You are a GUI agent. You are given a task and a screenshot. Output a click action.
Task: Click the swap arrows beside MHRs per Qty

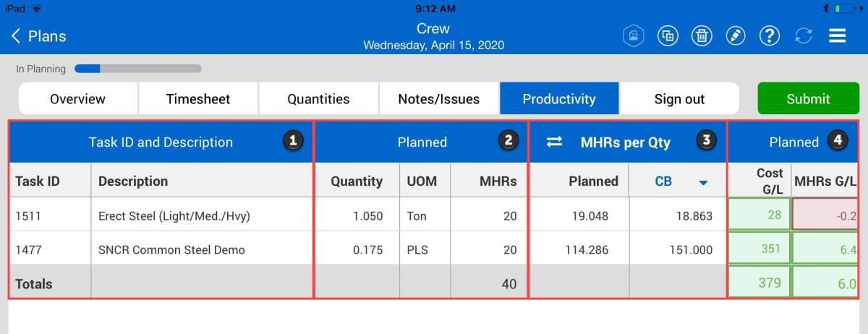(x=554, y=142)
